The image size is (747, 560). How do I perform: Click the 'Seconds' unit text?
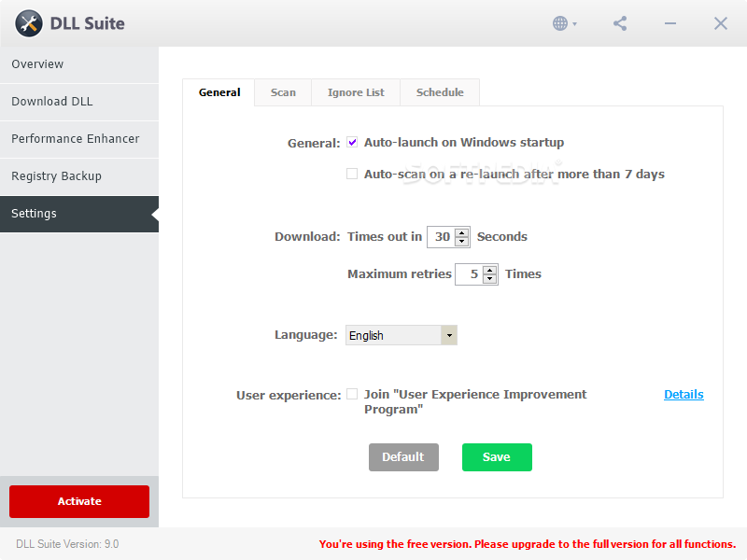(502, 237)
